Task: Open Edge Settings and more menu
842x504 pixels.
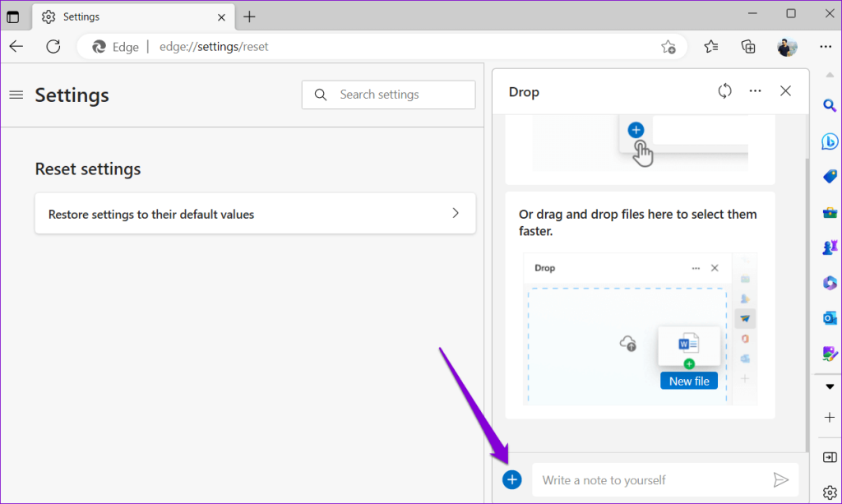Action: (x=826, y=47)
